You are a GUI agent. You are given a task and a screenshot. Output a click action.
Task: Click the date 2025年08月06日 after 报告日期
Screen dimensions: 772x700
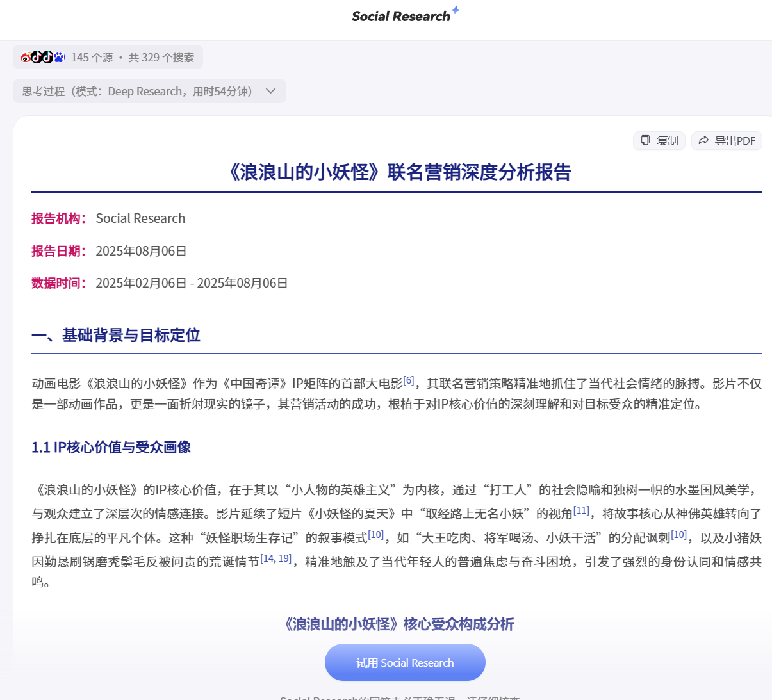tap(141, 250)
